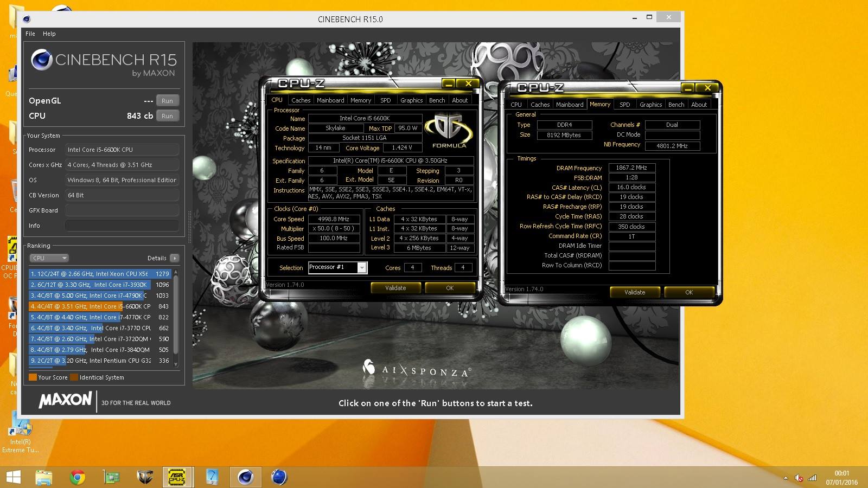868x488 pixels.
Task: Click the Cinebench title bar icon
Action: pyautogui.click(x=27, y=19)
